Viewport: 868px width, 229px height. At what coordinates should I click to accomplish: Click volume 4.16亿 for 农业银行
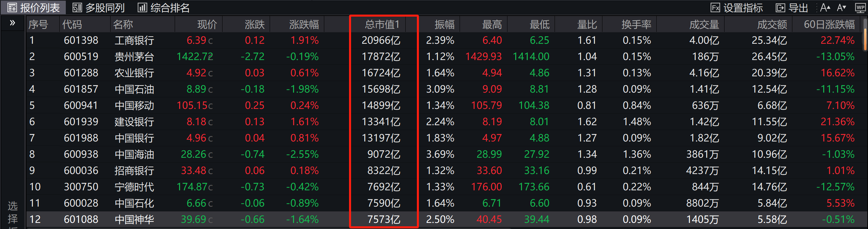click(704, 73)
